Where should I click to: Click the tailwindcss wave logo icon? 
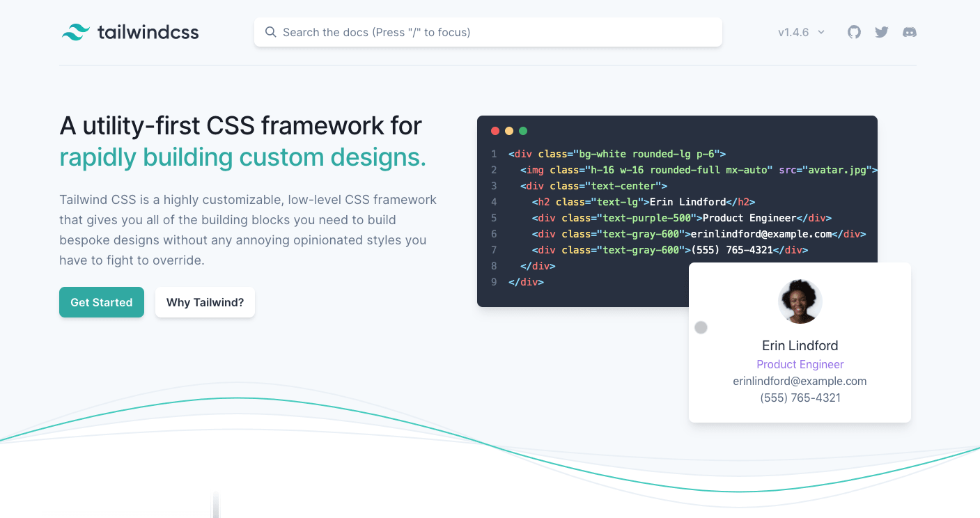click(x=77, y=31)
